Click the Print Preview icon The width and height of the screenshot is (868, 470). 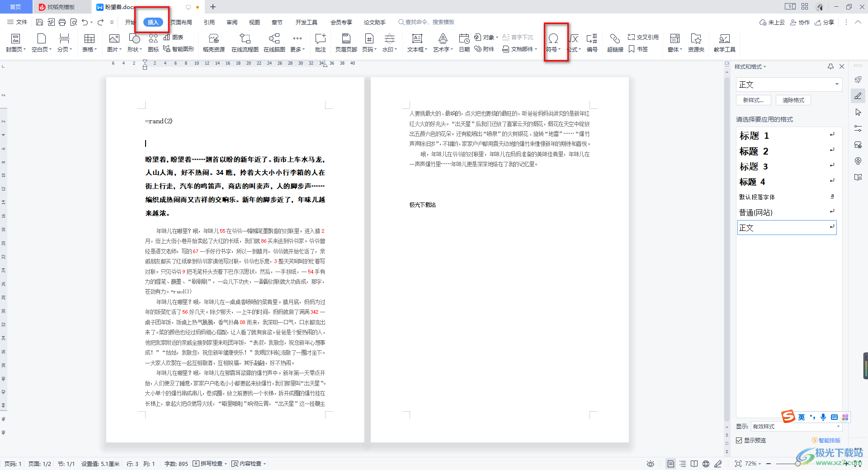pos(74,22)
